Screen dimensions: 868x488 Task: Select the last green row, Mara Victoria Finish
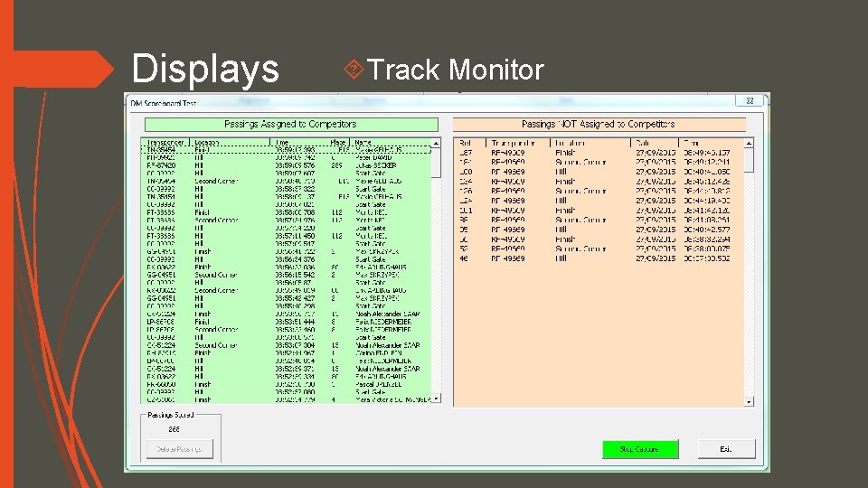pos(287,399)
